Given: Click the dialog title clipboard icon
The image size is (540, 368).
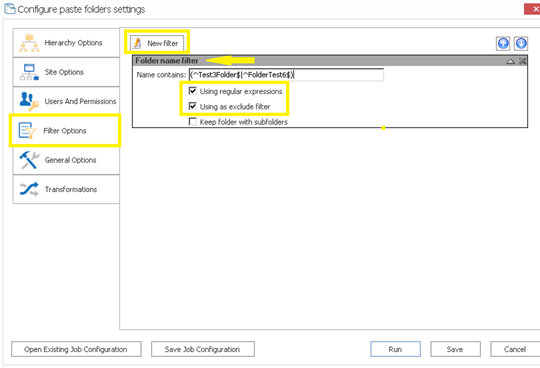Looking at the screenshot, I should tap(10, 9).
